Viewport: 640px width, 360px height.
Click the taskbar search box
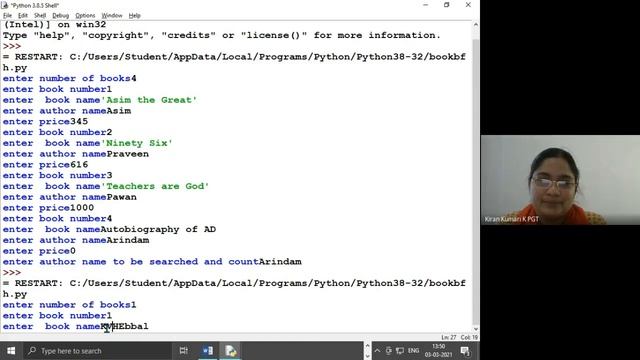pyautogui.click(x=97, y=351)
